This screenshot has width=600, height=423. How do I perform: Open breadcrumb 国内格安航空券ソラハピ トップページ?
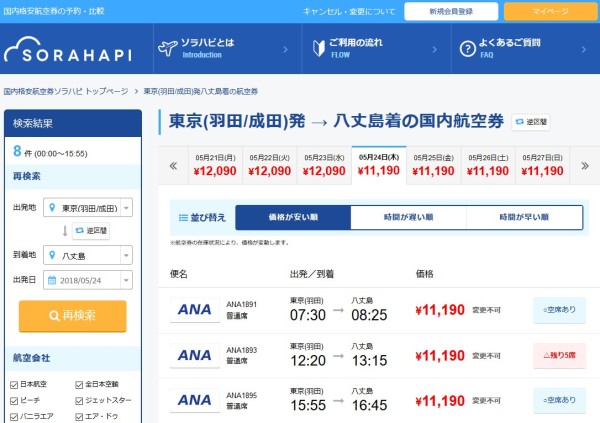pyautogui.click(x=66, y=91)
